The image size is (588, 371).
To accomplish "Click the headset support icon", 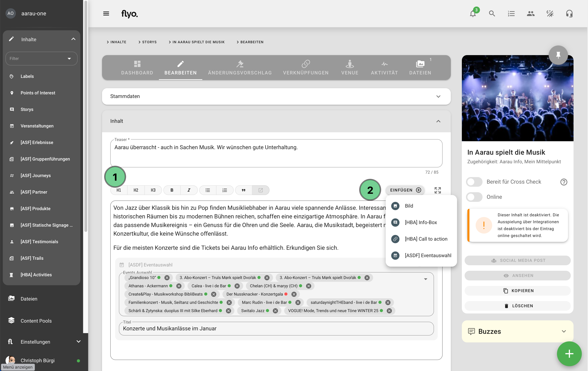I will coord(569,14).
